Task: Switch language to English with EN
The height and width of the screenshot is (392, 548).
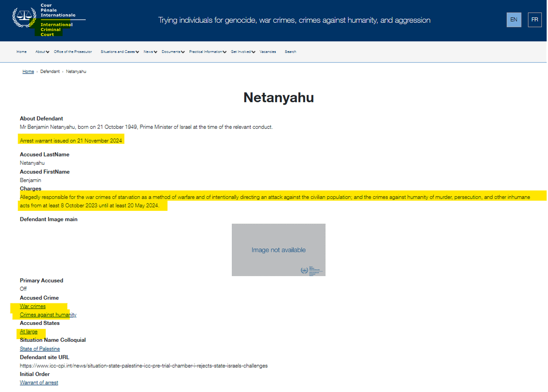Action: pyautogui.click(x=514, y=20)
